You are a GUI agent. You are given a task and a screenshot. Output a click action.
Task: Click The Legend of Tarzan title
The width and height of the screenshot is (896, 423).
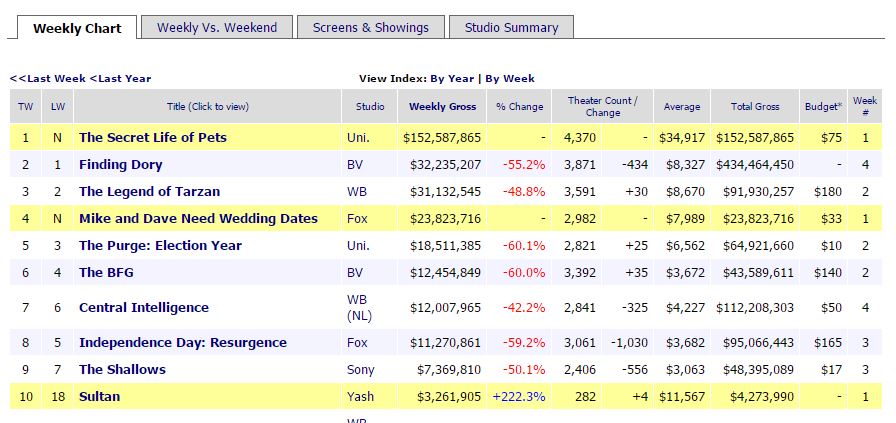[149, 191]
